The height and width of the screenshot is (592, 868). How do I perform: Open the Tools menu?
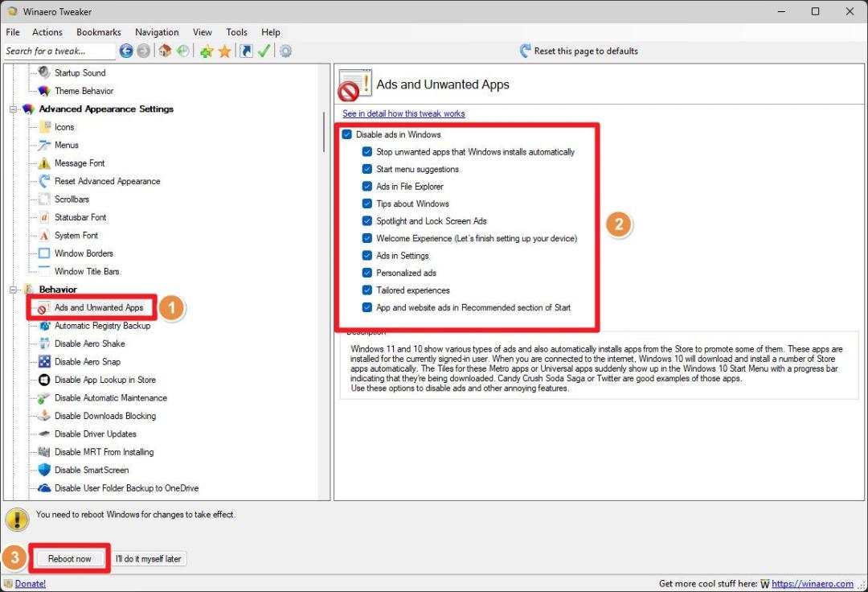[236, 32]
